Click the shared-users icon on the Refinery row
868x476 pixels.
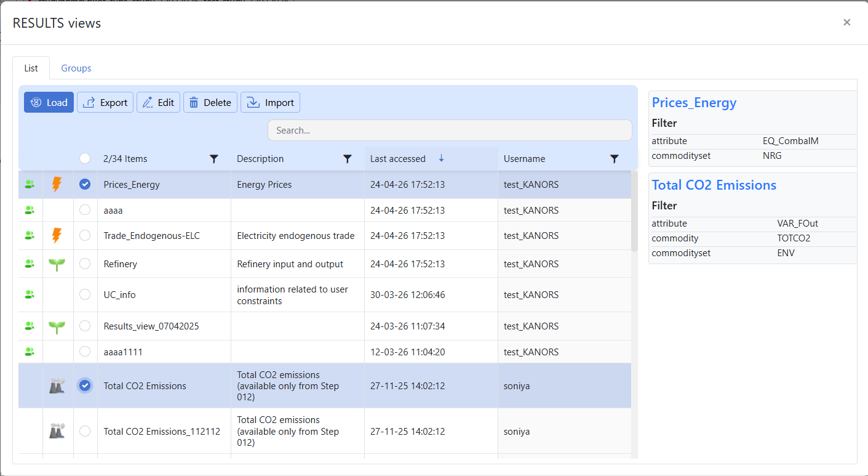click(x=30, y=264)
